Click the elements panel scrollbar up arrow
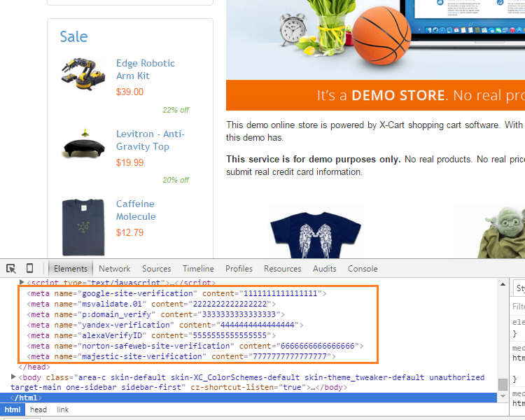Screen dimensions: 525x420 (503, 284)
